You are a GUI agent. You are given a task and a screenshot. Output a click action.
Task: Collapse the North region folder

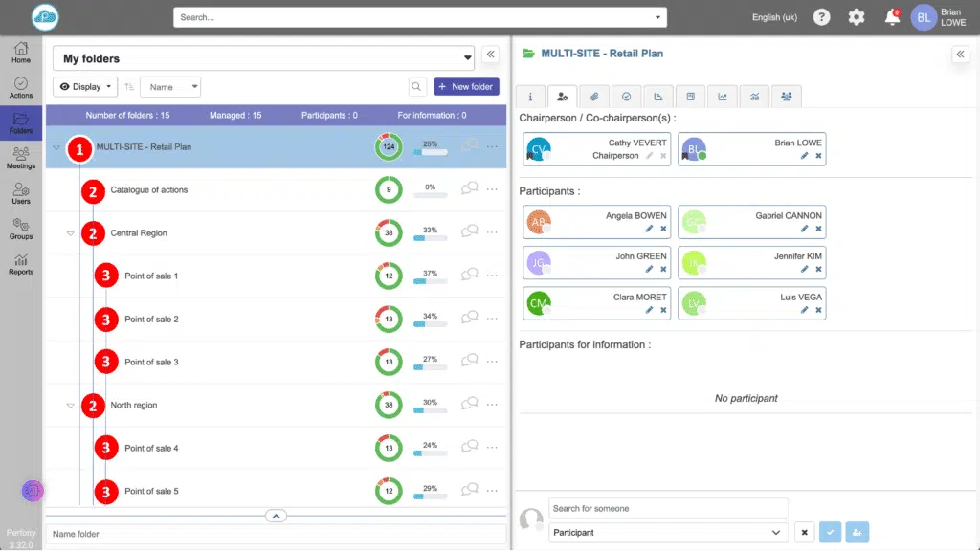click(x=70, y=406)
